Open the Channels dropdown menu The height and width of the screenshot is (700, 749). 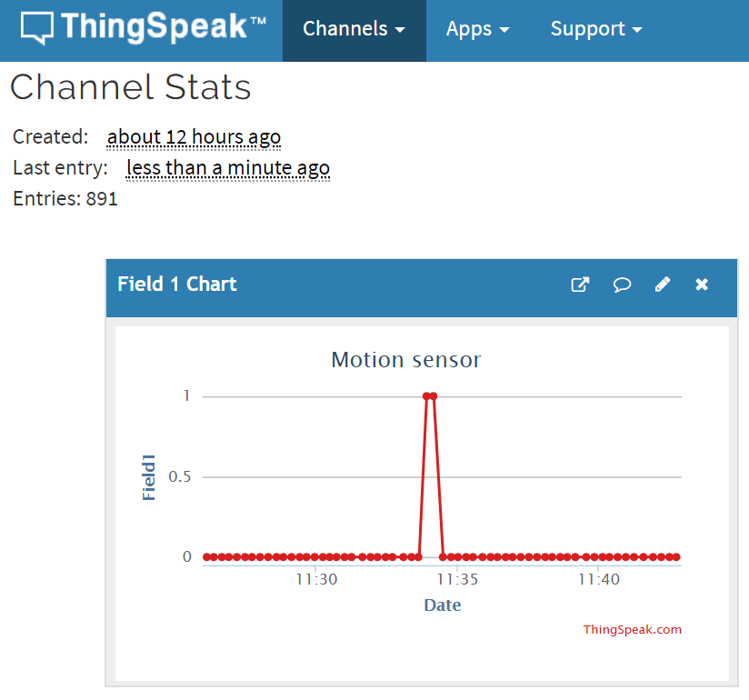(x=354, y=30)
